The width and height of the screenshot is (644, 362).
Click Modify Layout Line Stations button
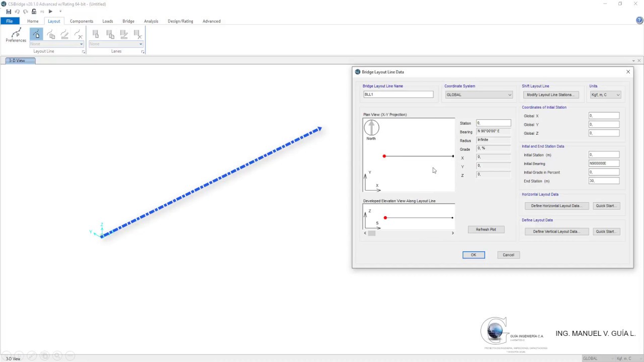pyautogui.click(x=550, y=95)
